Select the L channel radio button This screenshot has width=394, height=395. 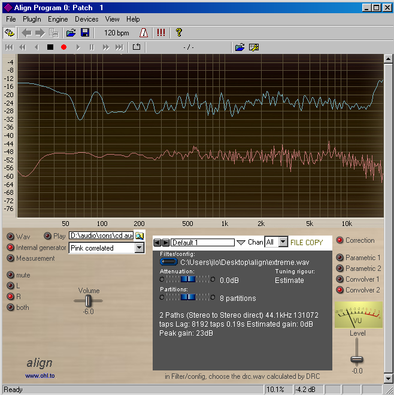click(11, 286)
